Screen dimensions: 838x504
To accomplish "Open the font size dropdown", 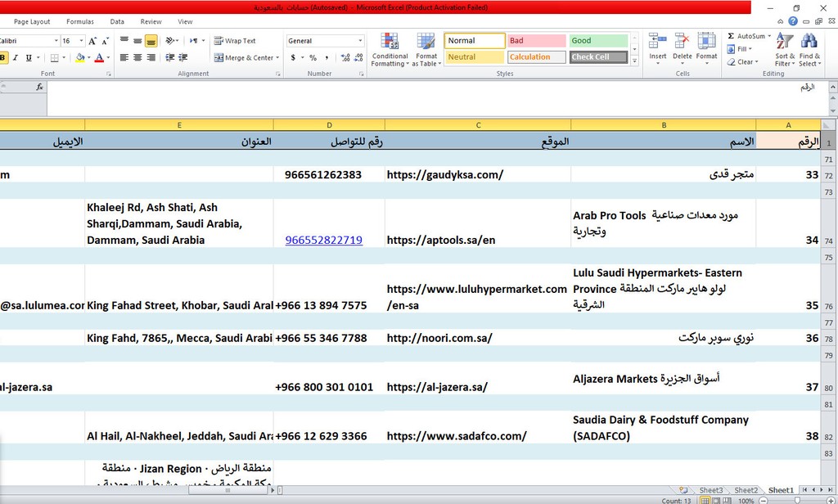I will point(81,41).
